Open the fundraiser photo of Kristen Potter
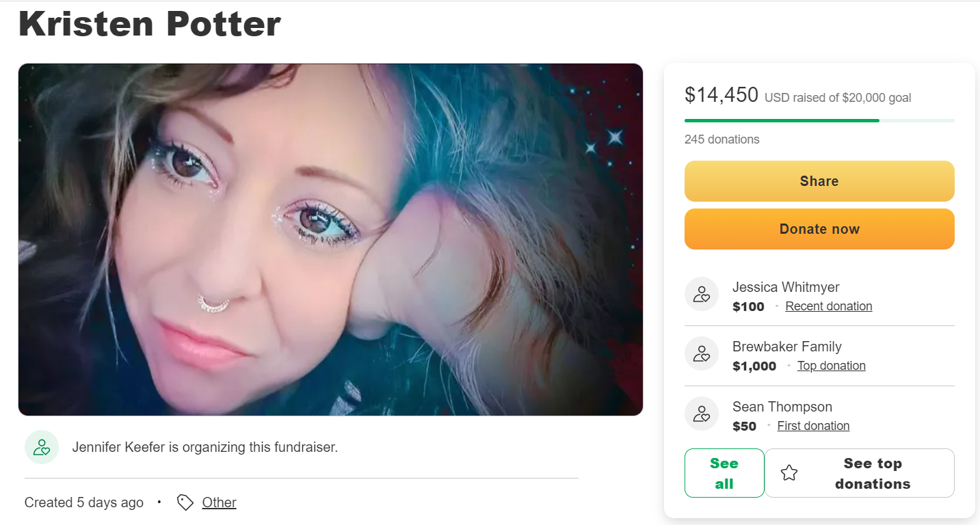Image resolution: width=980 pixels, height=525 pixels. tap(330, 239)
